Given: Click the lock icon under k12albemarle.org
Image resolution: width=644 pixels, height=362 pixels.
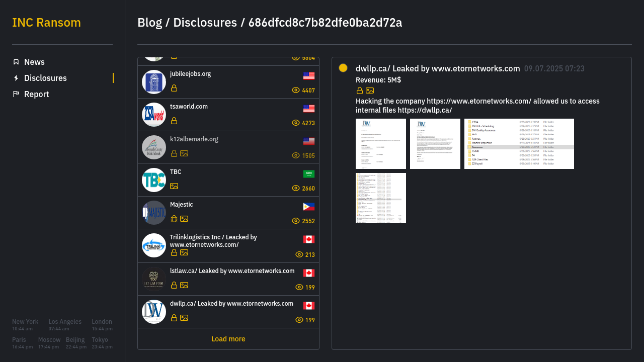Looking at the screenshot, I should click(x=174, y=153).
